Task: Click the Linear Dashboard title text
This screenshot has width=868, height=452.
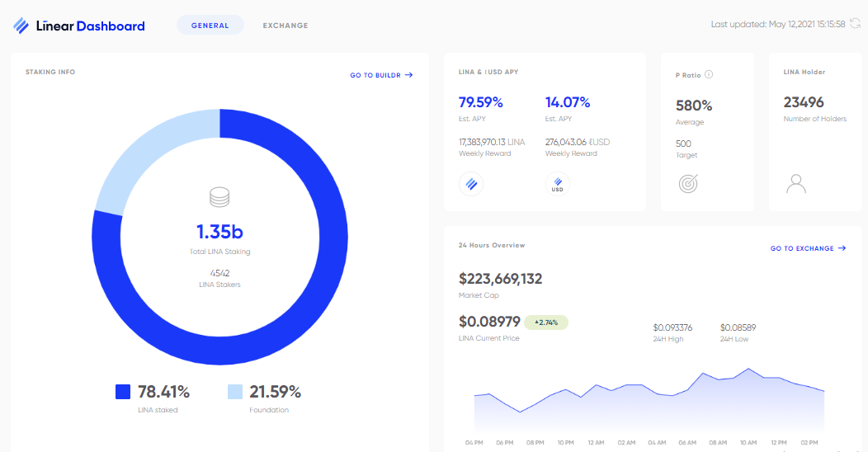Action: tap(90, 26)
